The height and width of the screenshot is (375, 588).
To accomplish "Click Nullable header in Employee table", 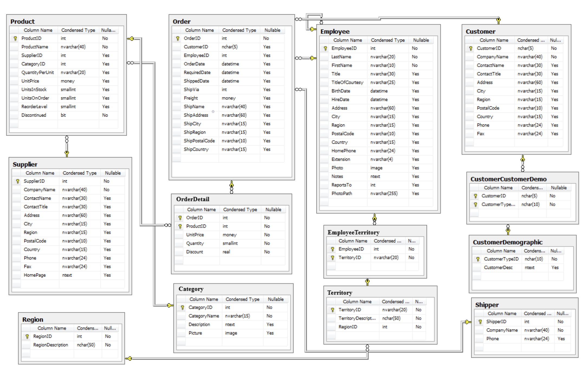I will click(x=421, y=40).
